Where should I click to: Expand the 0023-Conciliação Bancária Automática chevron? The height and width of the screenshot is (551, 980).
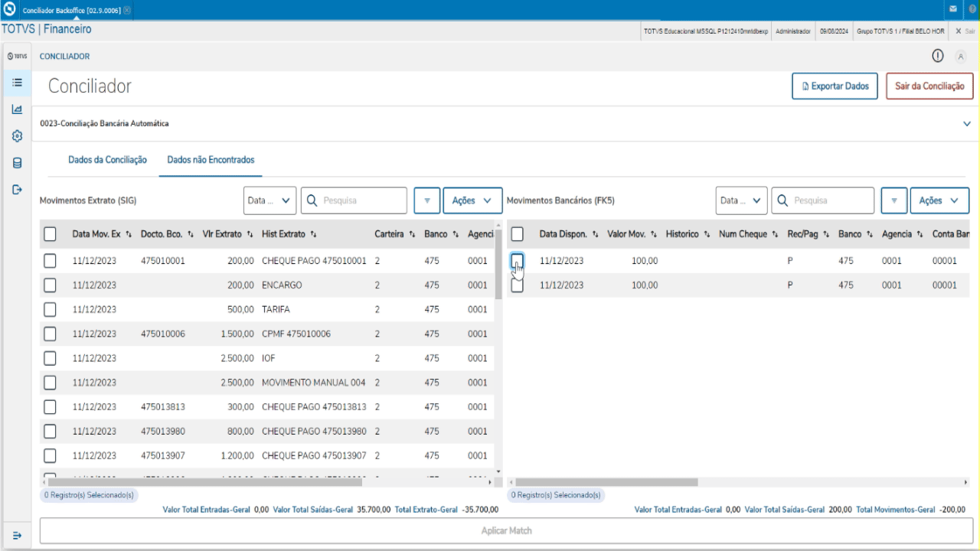(967, 123)
